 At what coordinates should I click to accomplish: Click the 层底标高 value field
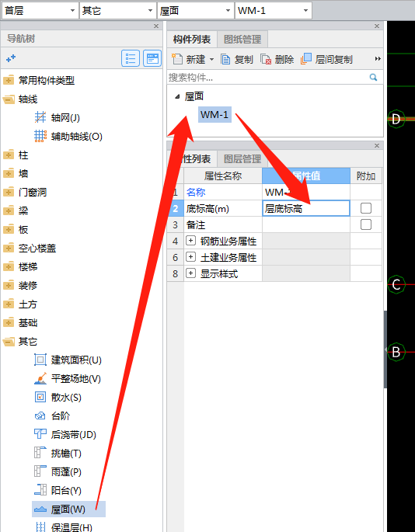306,208
